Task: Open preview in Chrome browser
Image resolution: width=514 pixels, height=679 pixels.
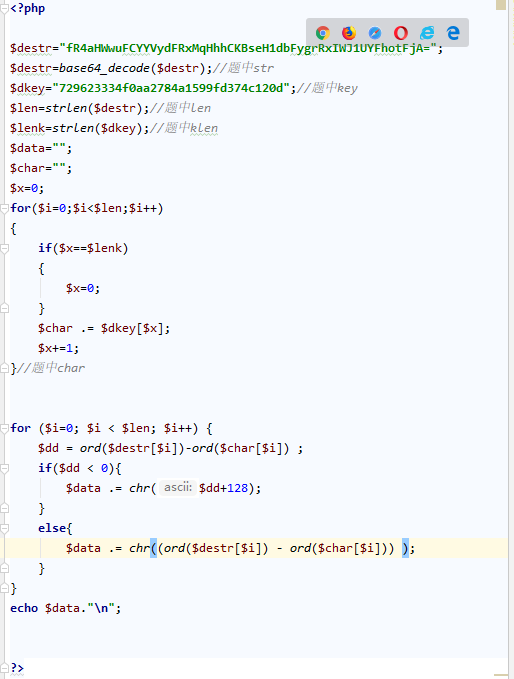Action: coord(323,33)
